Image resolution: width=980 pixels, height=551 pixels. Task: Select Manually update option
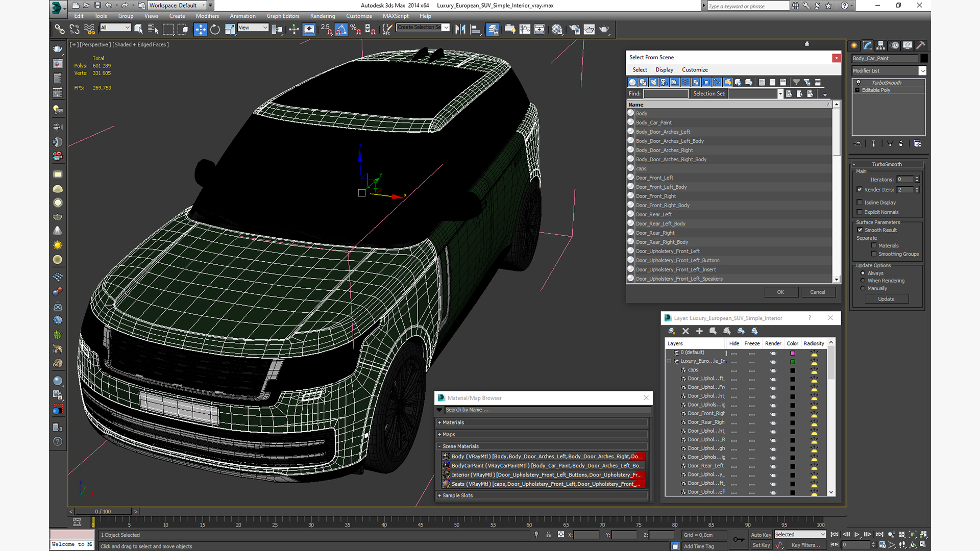(x=863, y=288)
